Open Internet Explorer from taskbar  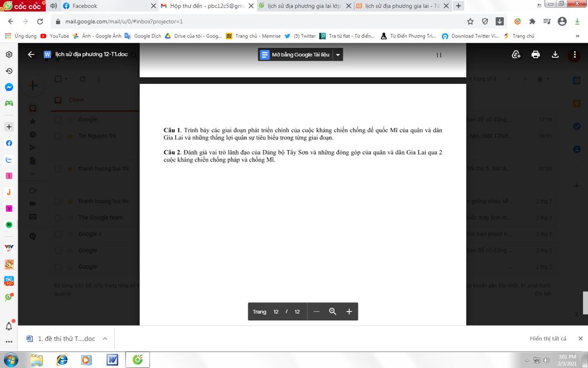click(x=62, y=360)
